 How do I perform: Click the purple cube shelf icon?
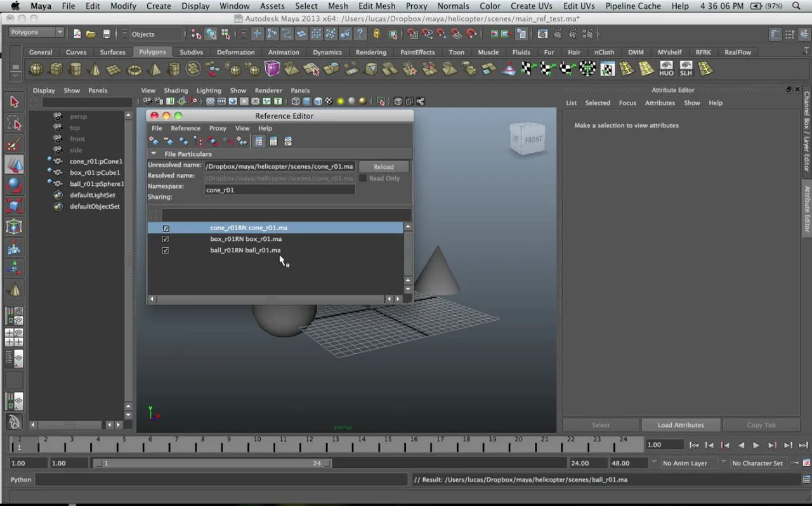pyautogui.click(x=272, y=69)
